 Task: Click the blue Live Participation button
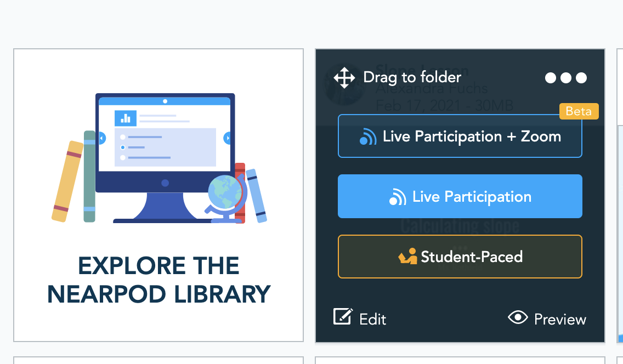(x=460, y=196)
